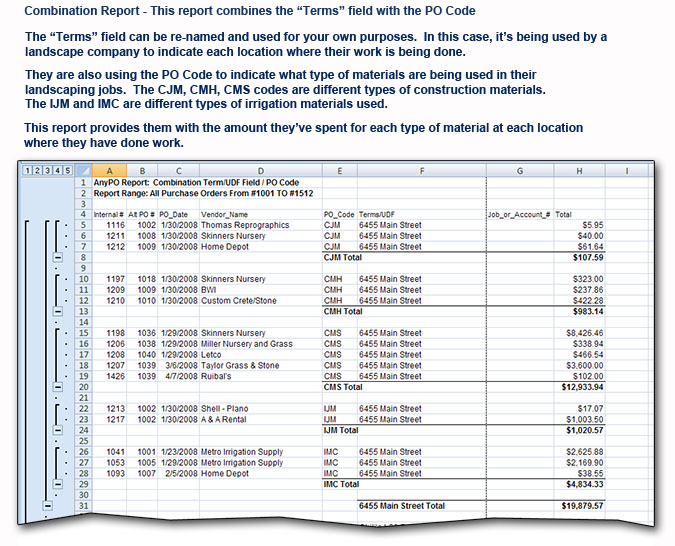Click the 'CJM Total' label cell

pos(343,257)
